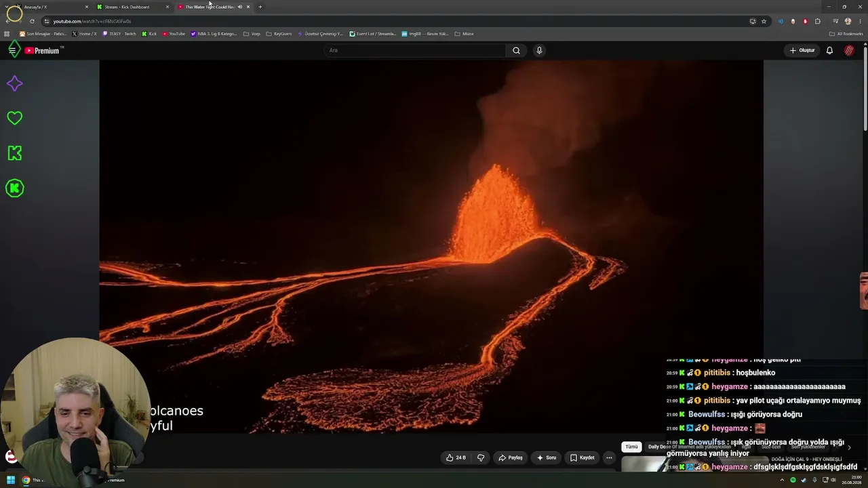Mute the playing YouTube tab via speaker icon
The height and width of the screenshot is (488, 868).
(239, 7)
